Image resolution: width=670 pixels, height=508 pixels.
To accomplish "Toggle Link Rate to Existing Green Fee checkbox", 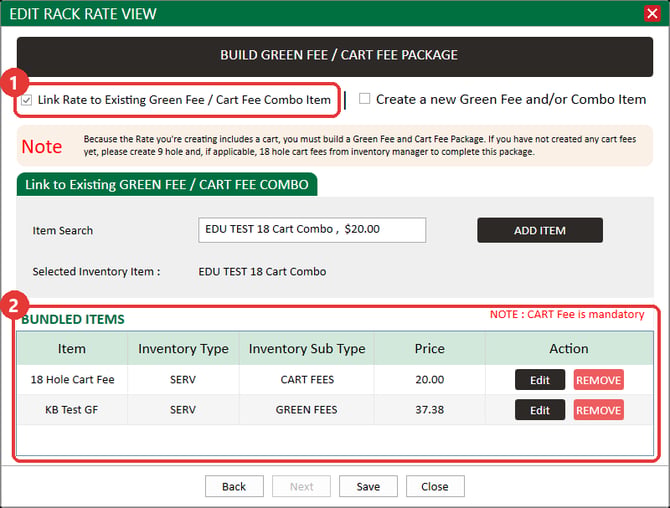I will (27, 100).
